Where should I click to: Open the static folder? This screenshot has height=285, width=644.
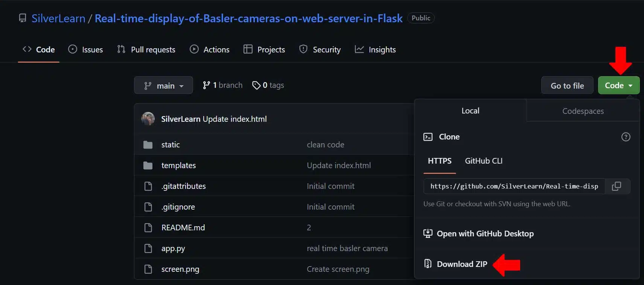point(170,145)
